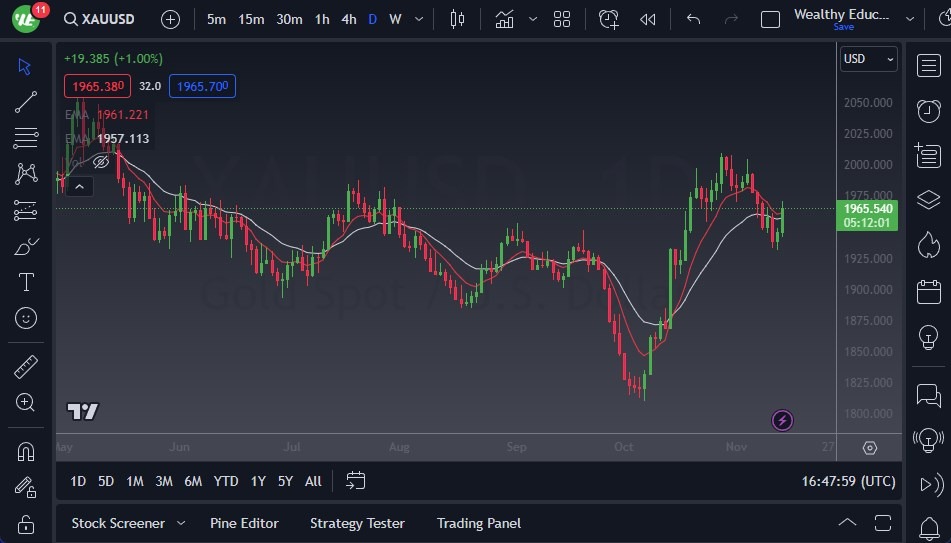Expand the Stock Screener dropdown arrow
The height and width of the screenshot is (543, 951).
[x=181, y=523]
